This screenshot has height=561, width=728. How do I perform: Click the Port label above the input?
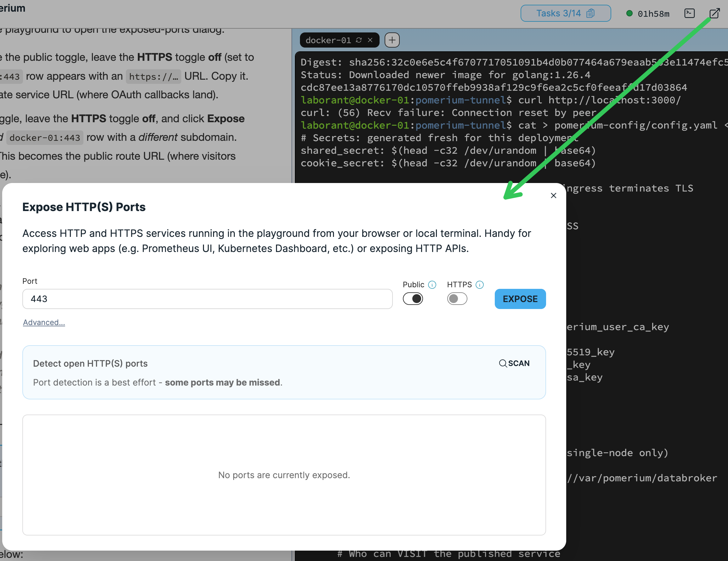point(30,281)
